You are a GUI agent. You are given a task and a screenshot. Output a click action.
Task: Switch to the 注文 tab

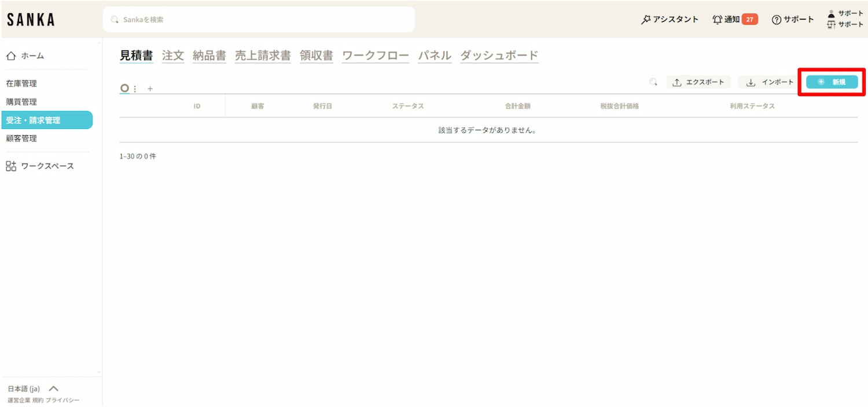[x=173, y=56]
